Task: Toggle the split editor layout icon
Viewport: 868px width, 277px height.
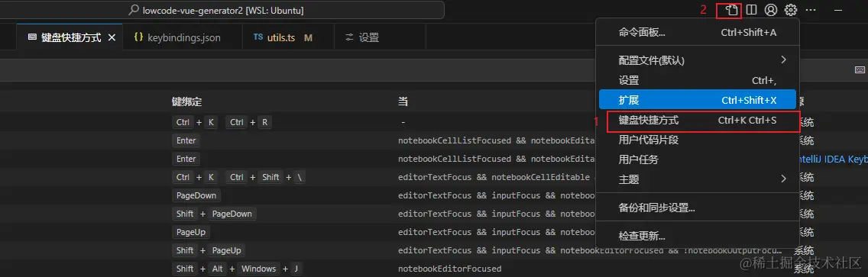Action: 751,10
